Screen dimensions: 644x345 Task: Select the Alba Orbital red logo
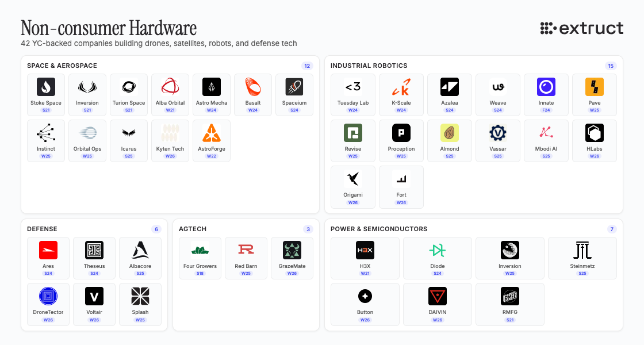pyautogui.click(x=170, y=87)
